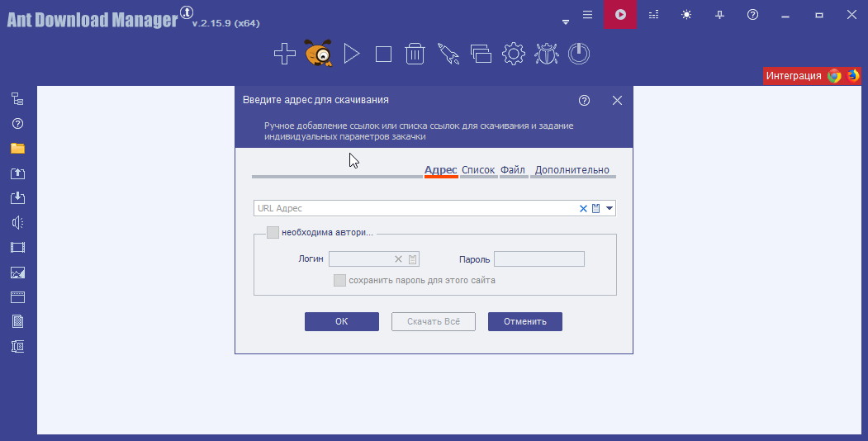The height and width of the screenshot is (441, 868).
Task: Open the tree structure sidebar icon
Action: (x=17, y=98)
